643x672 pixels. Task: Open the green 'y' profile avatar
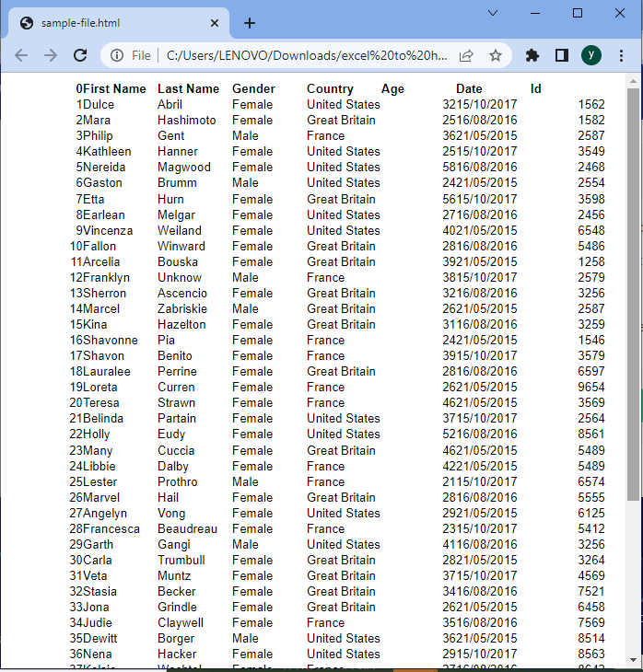[590, 55]
